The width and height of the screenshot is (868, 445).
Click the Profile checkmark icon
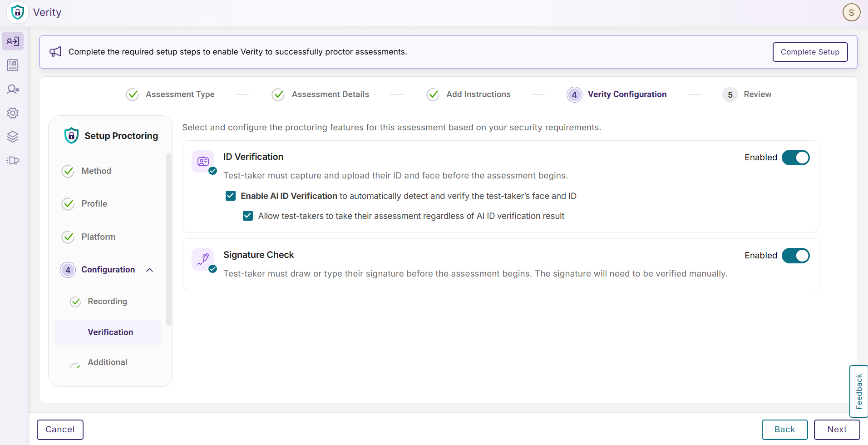(68, 204)
